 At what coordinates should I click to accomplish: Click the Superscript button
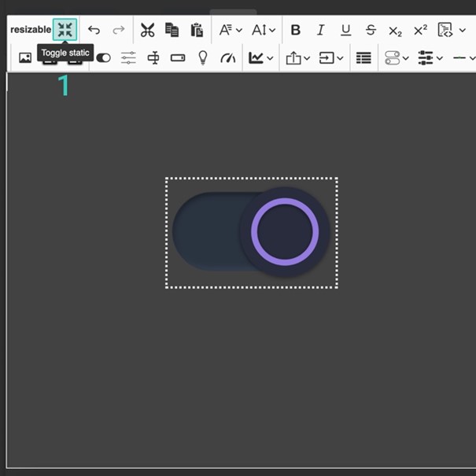point(420,30)
